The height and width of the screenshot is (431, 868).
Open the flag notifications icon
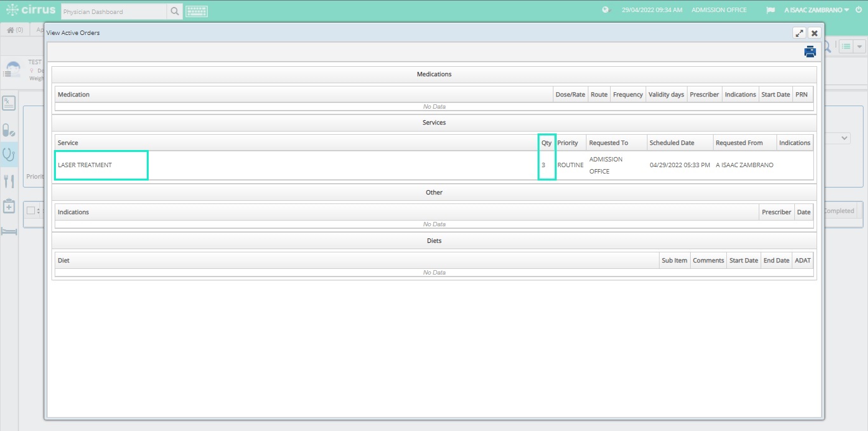click(771, 10)
